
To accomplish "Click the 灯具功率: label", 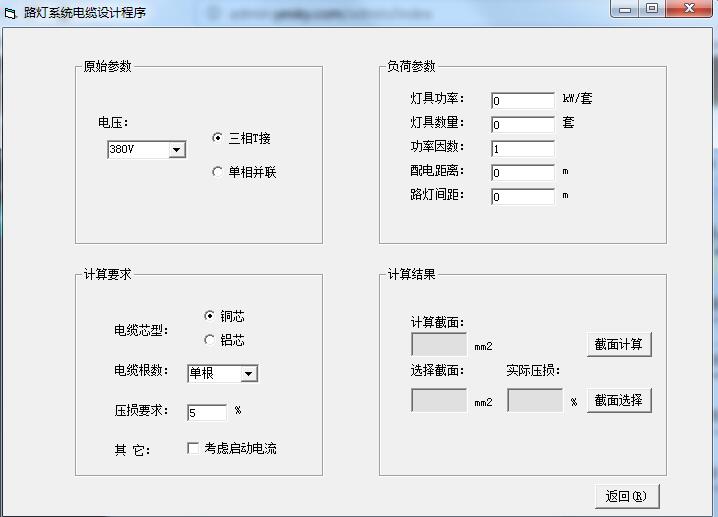I will tap(437, 98).
